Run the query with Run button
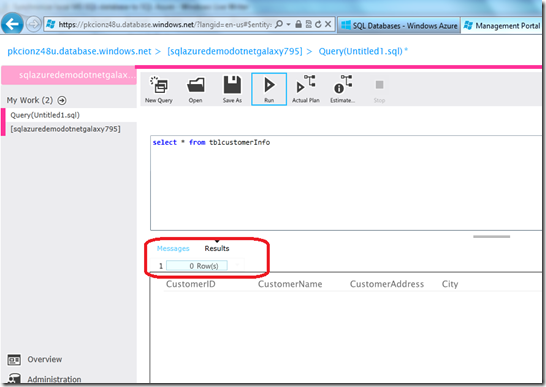 269,89
